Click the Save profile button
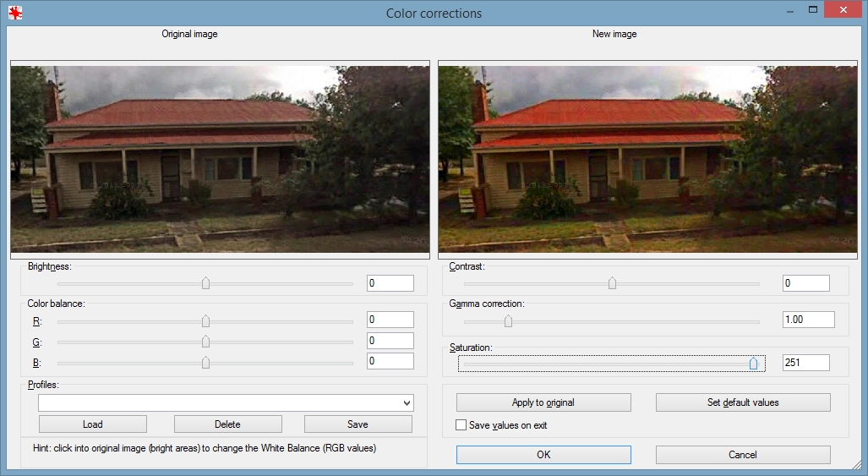Viewport: 868px width, 476px height. pos(358,424)
